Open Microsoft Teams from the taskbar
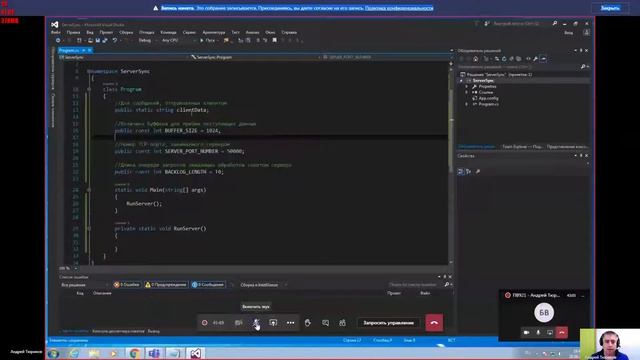Screen dimensions: 640x360 click(154, 353)
